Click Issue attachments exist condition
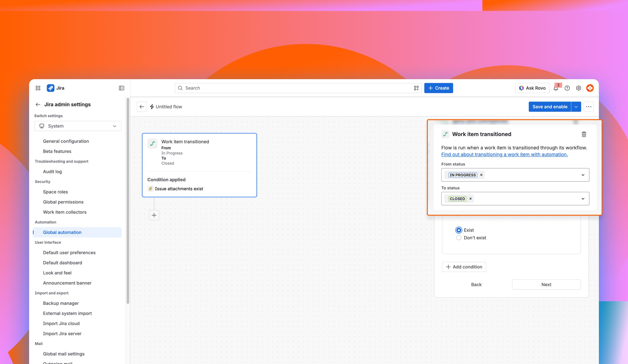Screen dimensions: 628x364 click(179, 189)
